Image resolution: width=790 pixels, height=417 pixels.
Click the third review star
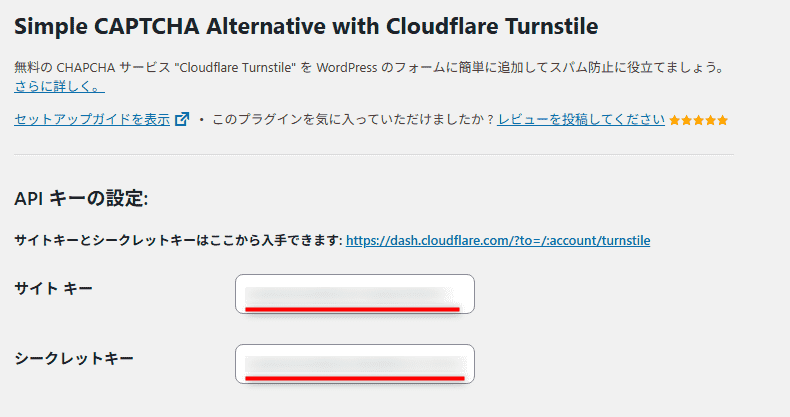pyautogui.click(x=699, y=121)
